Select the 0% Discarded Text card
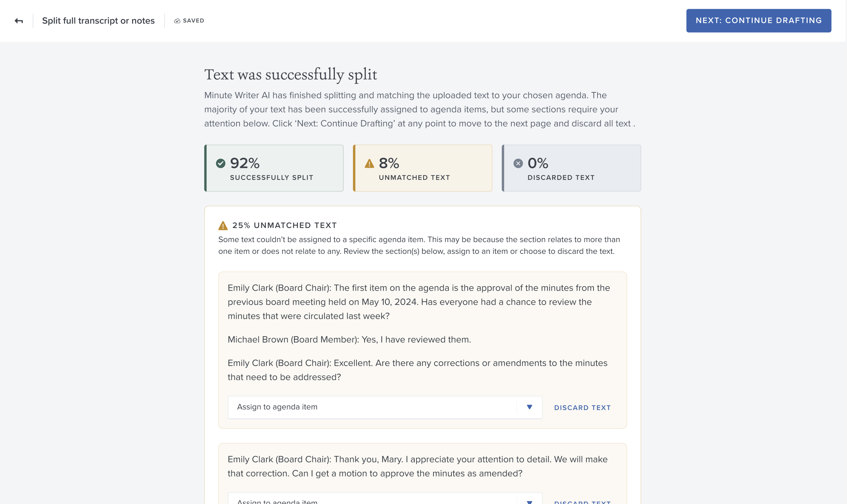The width and height of the screenshot is (847, 504). point(571,168)
